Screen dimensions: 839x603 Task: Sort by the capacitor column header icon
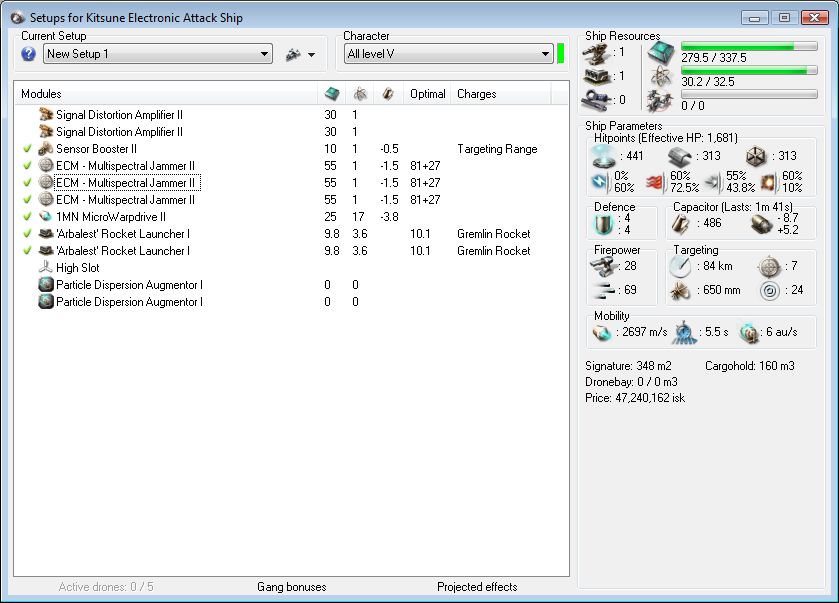click(388, 94)
